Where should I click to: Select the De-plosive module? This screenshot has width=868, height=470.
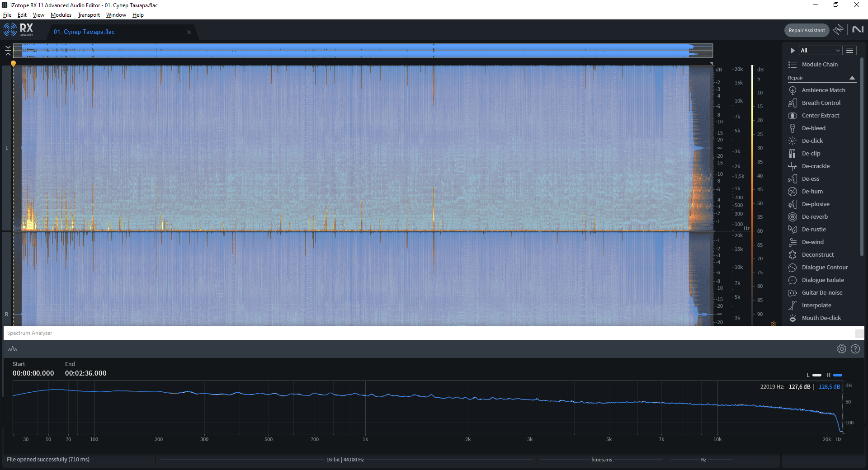tap(816, 204)
